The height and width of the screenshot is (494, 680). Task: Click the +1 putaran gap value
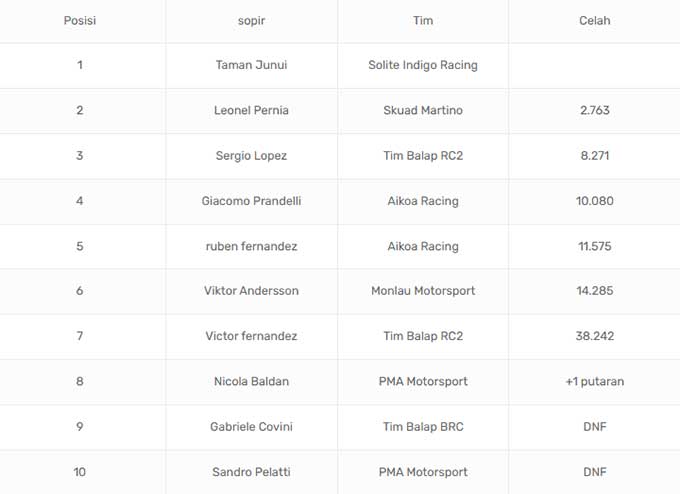point(594,381)
